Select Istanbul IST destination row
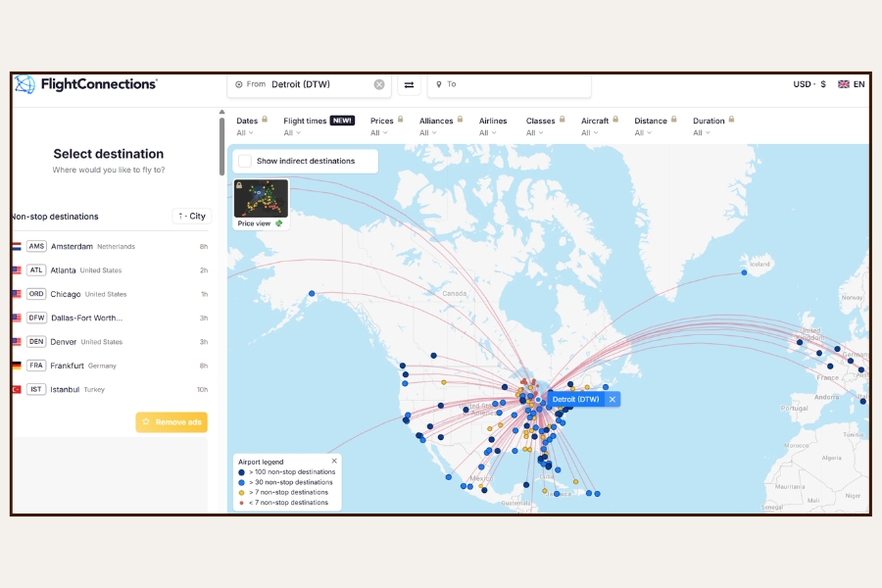This screenshot has height=588, width=882. pyautogui.click(x=110, y=389)
